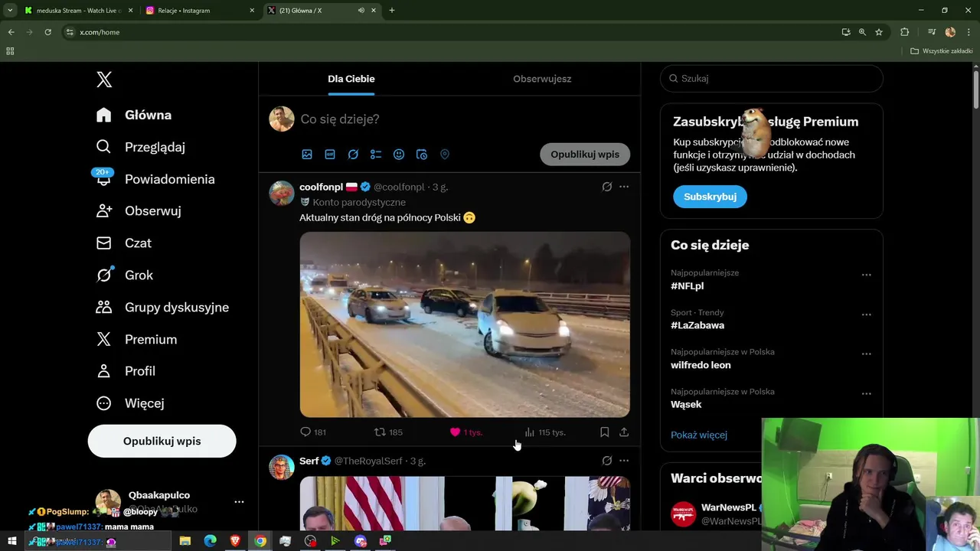Open more options on Serf post
The width and height of the screenshot is (980, 551).
[x=624, y=461]
